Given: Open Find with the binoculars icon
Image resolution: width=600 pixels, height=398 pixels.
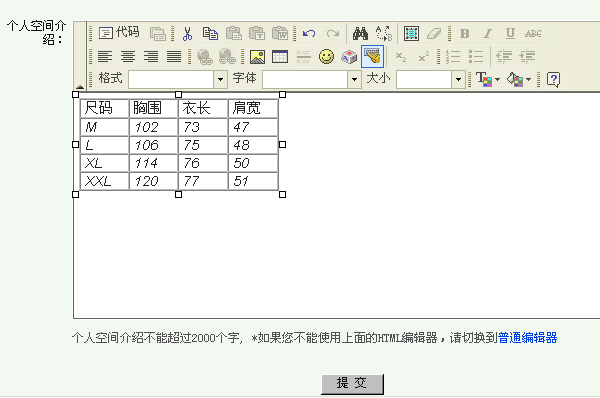Looking at the screenshot, I should (x=360, y=34).
